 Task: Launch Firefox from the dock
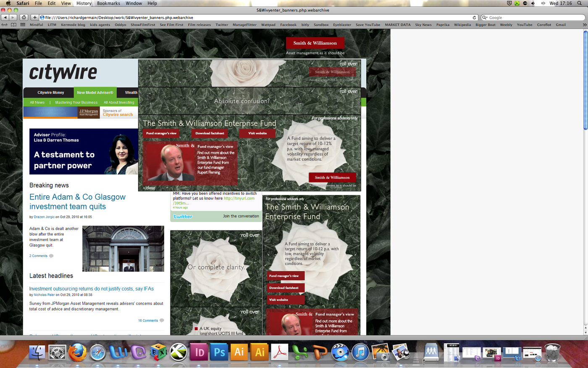pyautogui.click(x=78, y=352)
